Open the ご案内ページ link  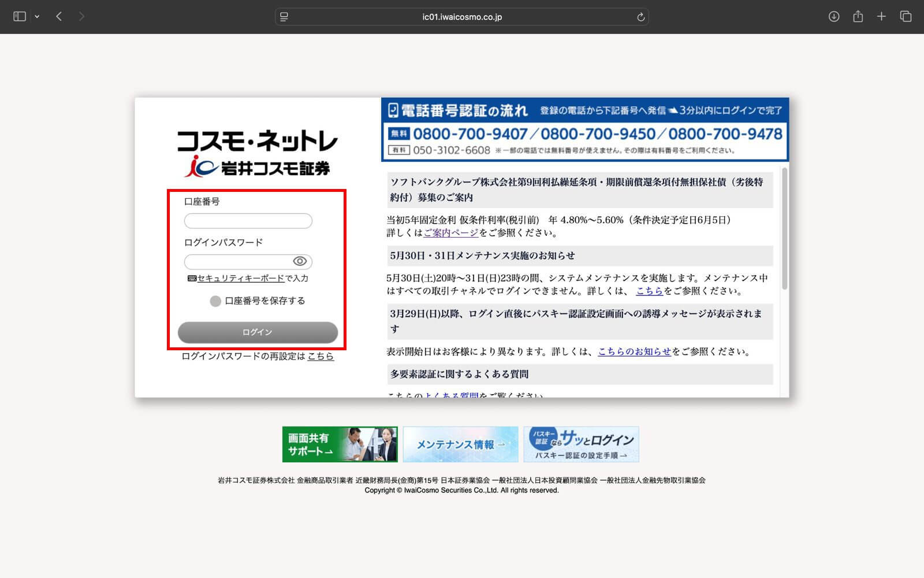(x=451, y=233)
